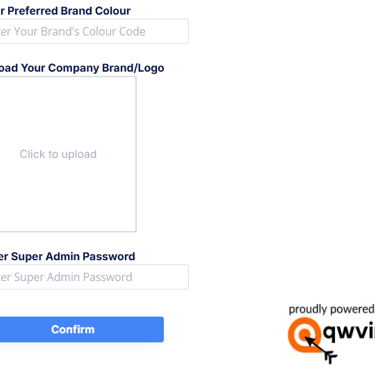Focus the Super Admin Password field

[94, 277]
